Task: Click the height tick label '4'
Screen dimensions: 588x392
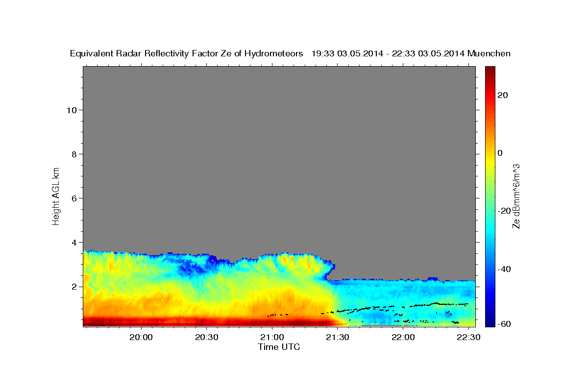Action: 74,242
